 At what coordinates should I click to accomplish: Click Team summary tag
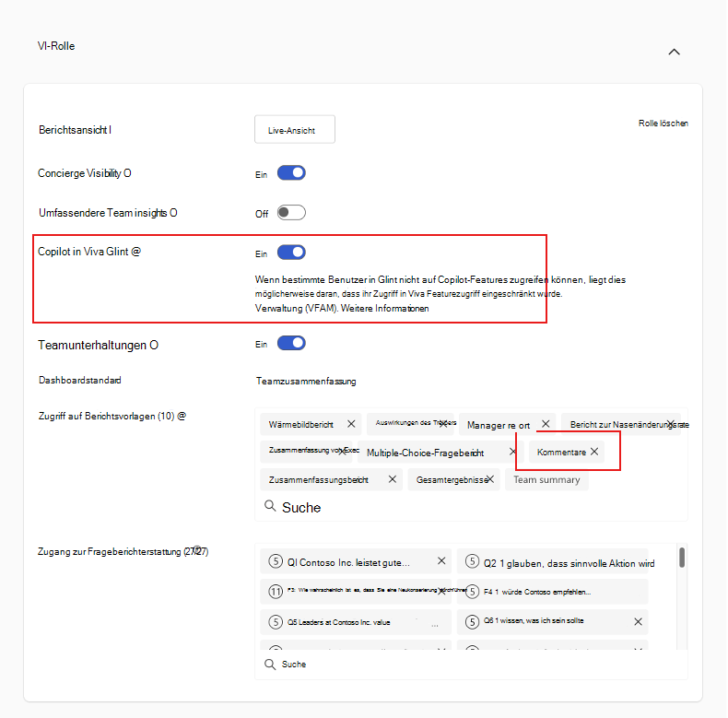click(546, 480)
